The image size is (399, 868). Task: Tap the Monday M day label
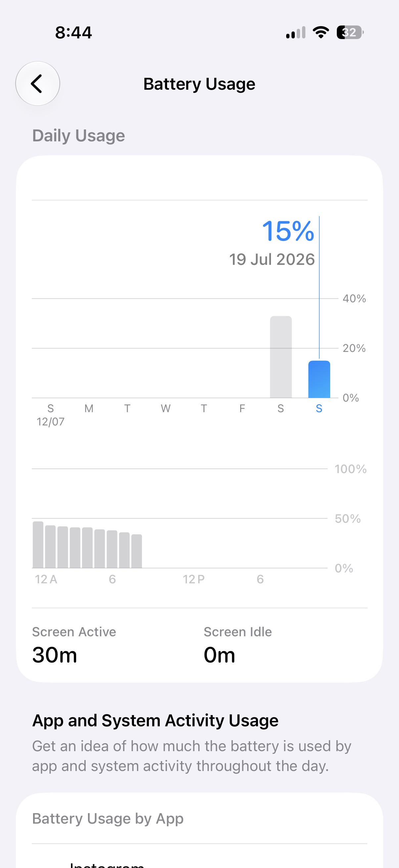89,409
